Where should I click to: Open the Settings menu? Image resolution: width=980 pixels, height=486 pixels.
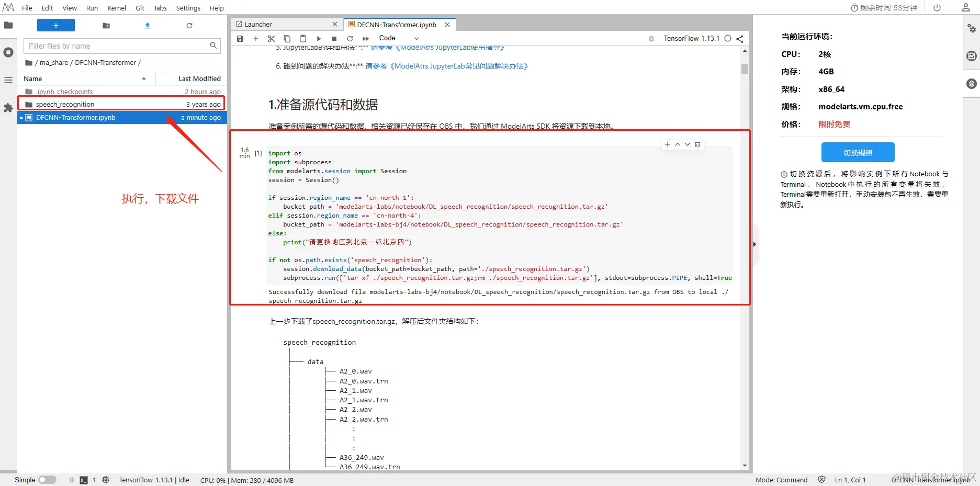188,8
